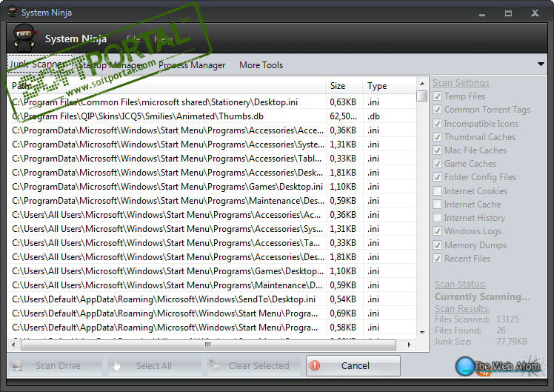Click the Files Scanned value 13125
This screenshot has width=554, height=392.
pyautogui.click(x=507, y=319)
